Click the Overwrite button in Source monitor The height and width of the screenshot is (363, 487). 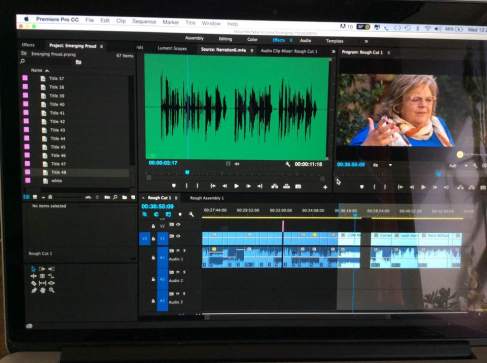(x=286, y=186)
